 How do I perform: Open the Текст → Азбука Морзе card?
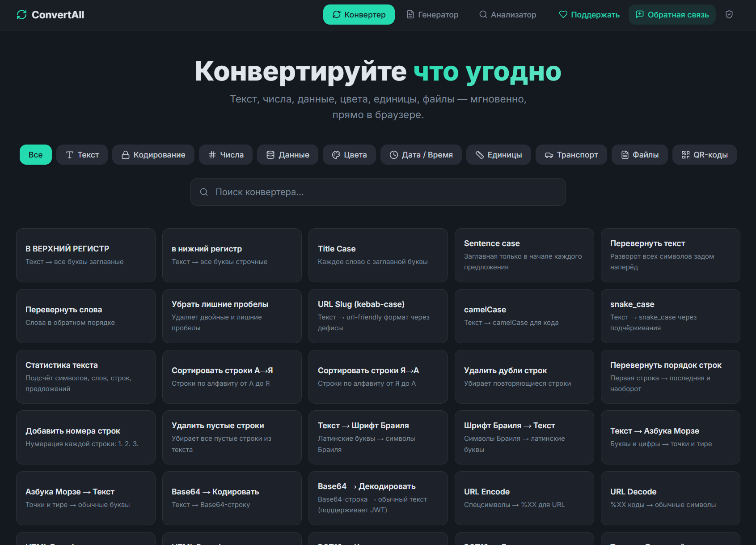click(671, 437)
